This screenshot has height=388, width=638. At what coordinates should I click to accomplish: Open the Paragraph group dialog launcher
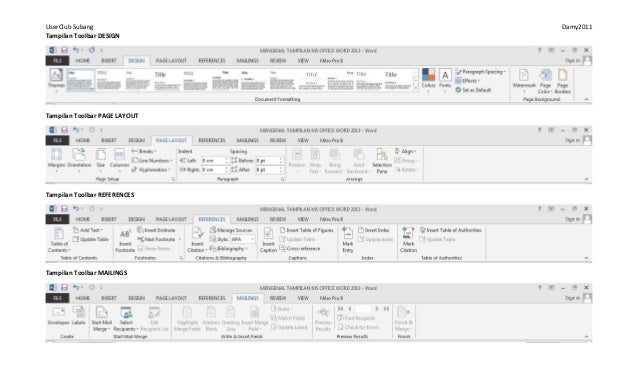point(283,179)
